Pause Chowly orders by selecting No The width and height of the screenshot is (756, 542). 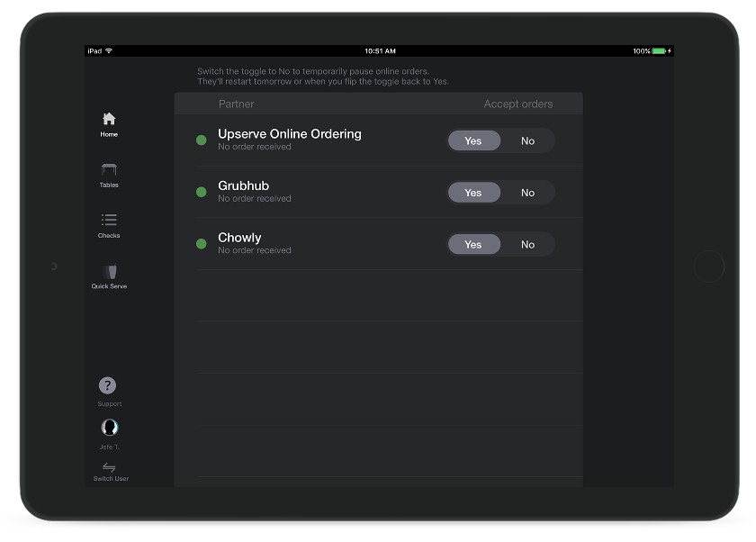[527, 245]
